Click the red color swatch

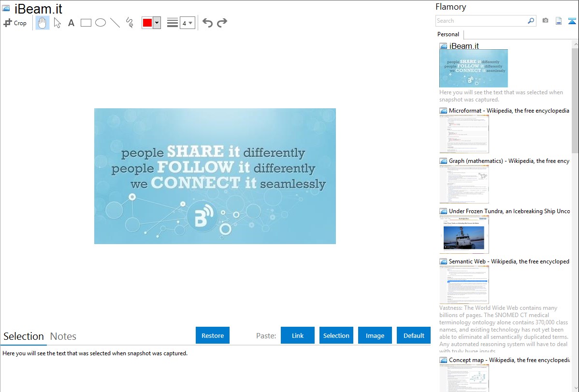point(147,23)
